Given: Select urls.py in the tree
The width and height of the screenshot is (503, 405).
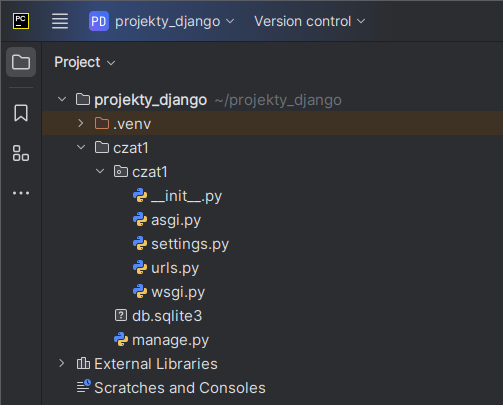Looking at the screenshot, I should click(175, 268).
